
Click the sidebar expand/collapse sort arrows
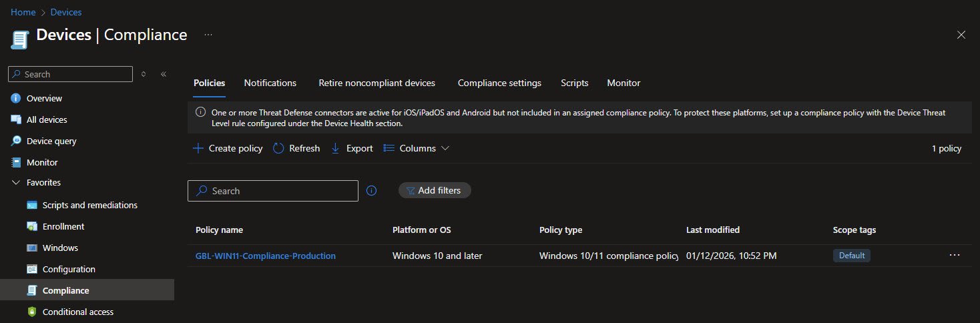pos(144,74)
